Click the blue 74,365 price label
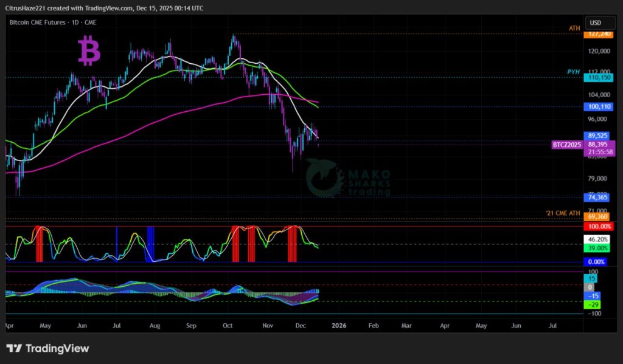 [596, 197]
